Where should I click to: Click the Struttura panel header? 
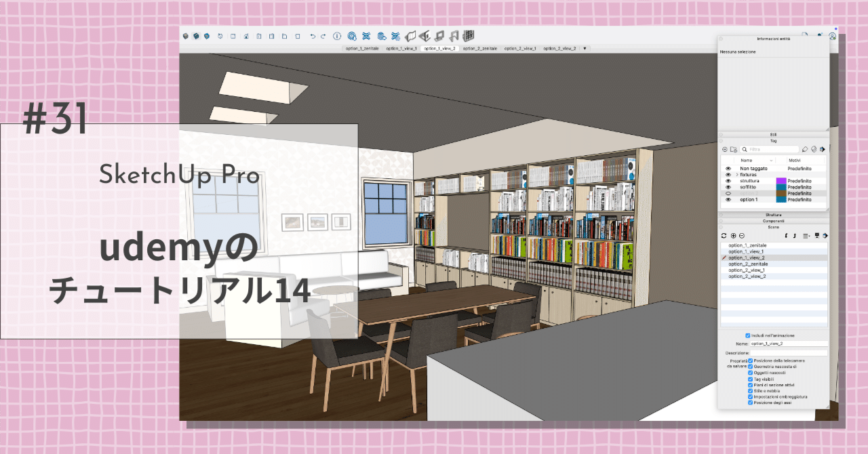pyautogui.click(x=773, y=215)
